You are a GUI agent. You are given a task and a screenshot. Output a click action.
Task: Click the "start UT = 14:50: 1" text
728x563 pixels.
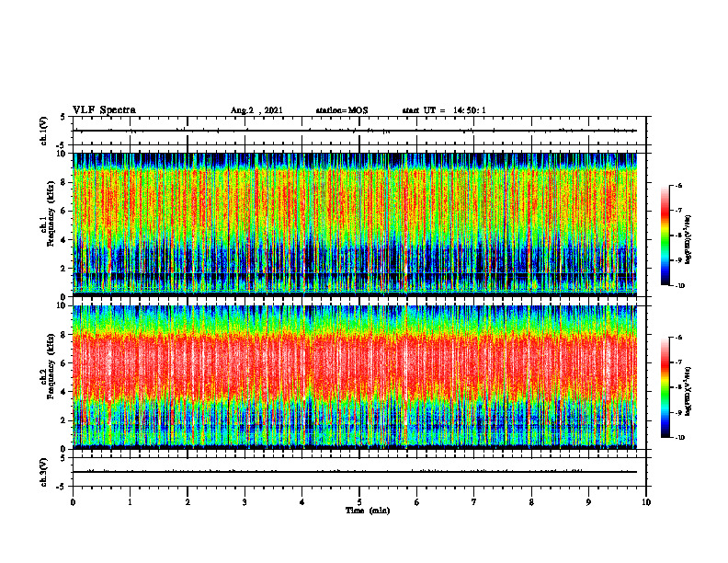444,110
